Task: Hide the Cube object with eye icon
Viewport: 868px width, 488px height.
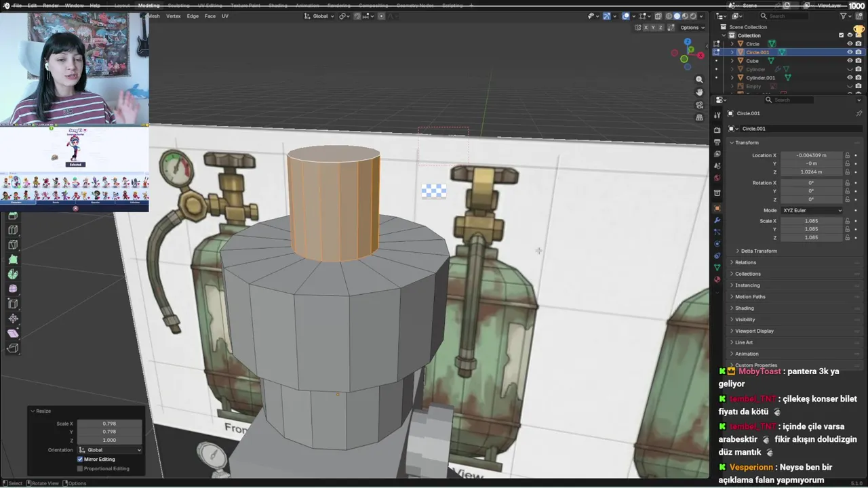Action: pos(850,61)
